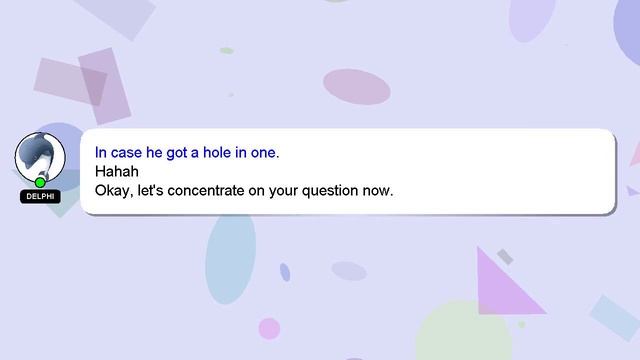
Task: Click the 'Hahah' message line
Action: [117, 171]
